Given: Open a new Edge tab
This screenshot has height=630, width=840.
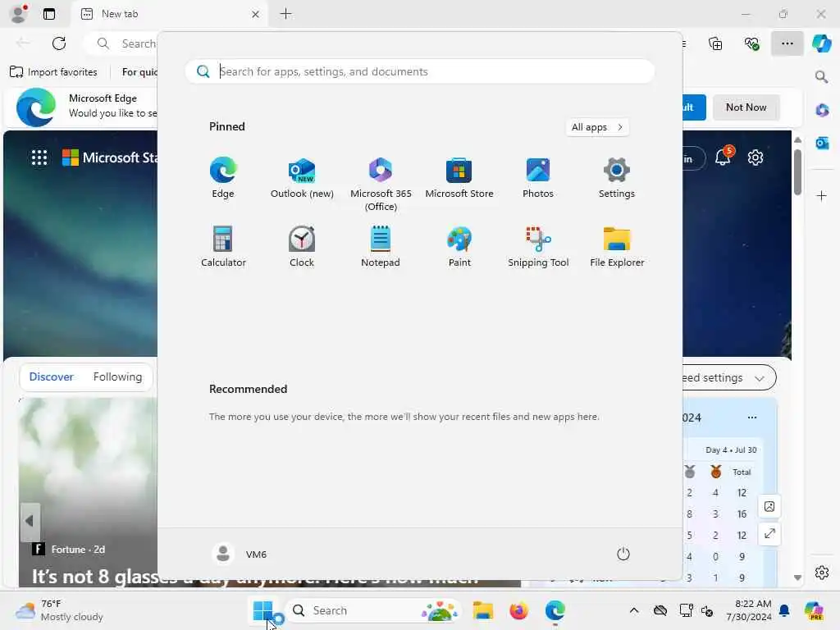Looking at the screenshot, I should point(286,14).
